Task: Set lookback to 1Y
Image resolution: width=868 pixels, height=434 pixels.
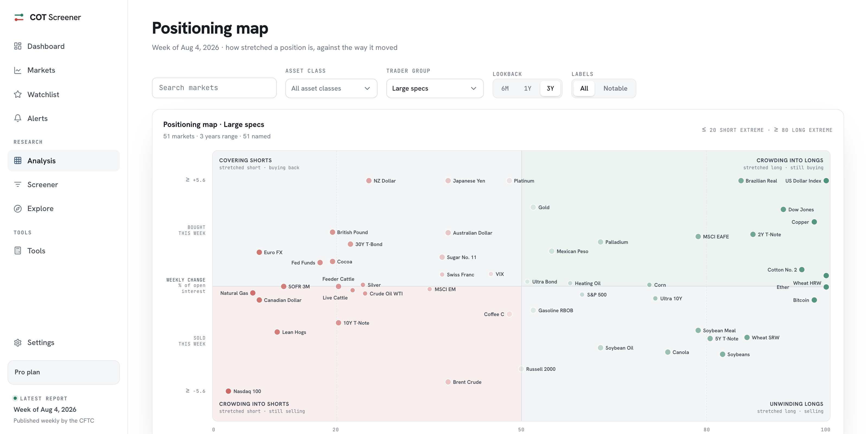Action: pos(527,88)
